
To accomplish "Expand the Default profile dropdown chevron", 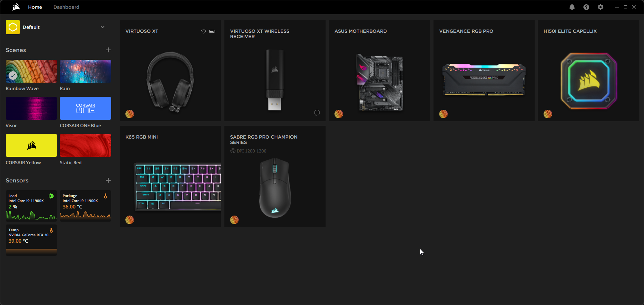I will coord(103,27).
